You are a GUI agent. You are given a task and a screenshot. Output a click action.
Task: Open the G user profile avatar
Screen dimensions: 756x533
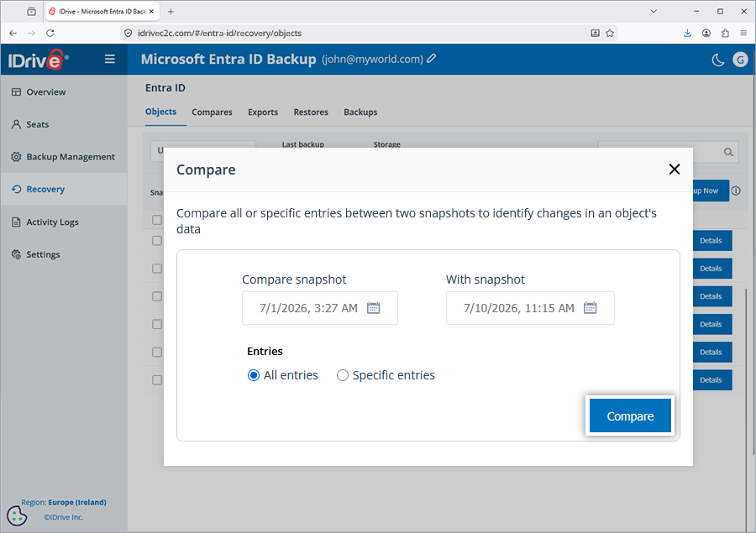point(740,60)
